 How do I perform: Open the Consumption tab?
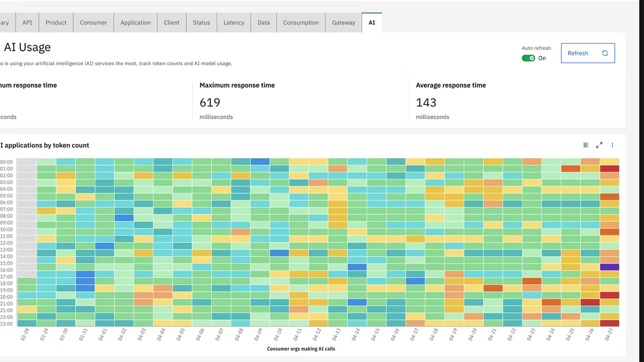[301, 23]
